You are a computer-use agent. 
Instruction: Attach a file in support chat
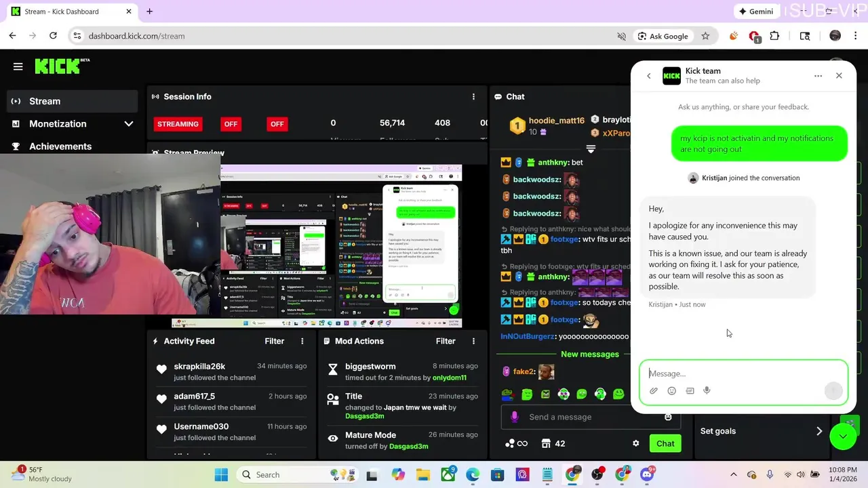(x=654, y=390)
